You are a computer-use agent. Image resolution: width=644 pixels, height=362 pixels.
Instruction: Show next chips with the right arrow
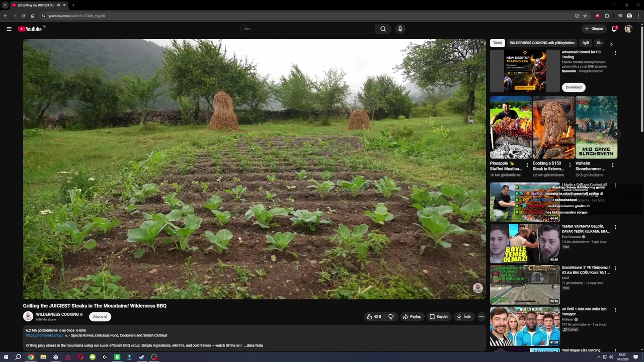click(611, 44)
